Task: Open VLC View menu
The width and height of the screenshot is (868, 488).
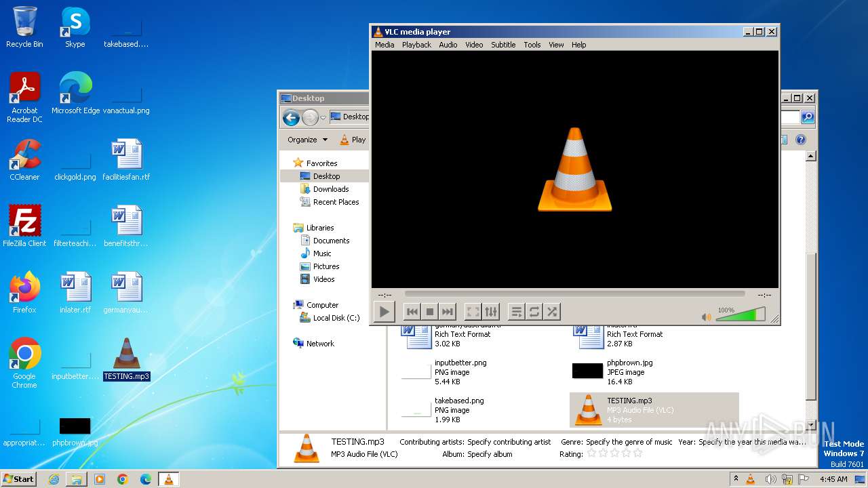Action: [556, 45]
